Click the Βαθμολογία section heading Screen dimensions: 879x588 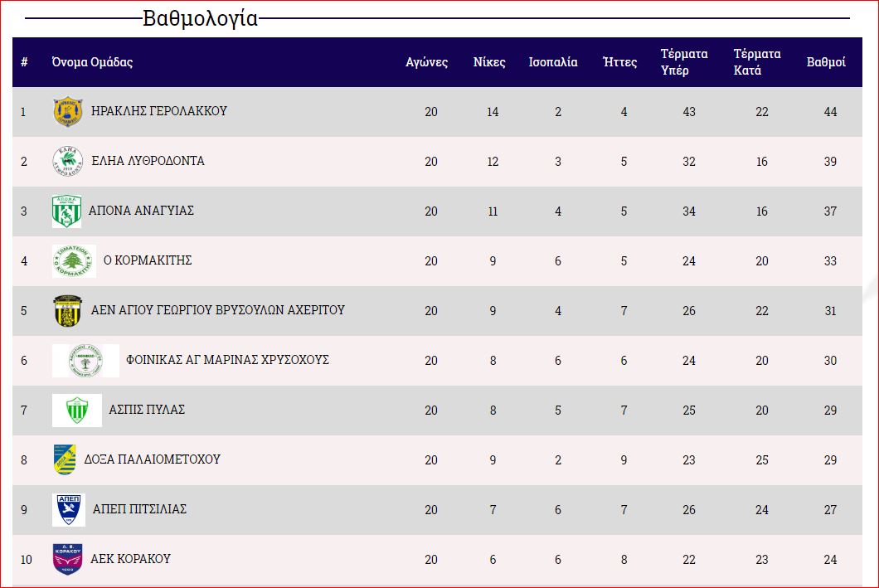pyautogui.click(x=201, y=18)
